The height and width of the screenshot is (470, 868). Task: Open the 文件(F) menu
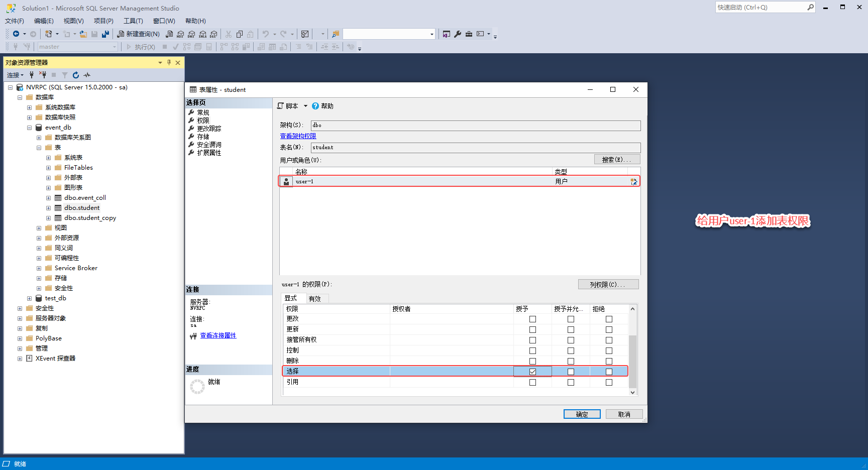pos(15,21)
